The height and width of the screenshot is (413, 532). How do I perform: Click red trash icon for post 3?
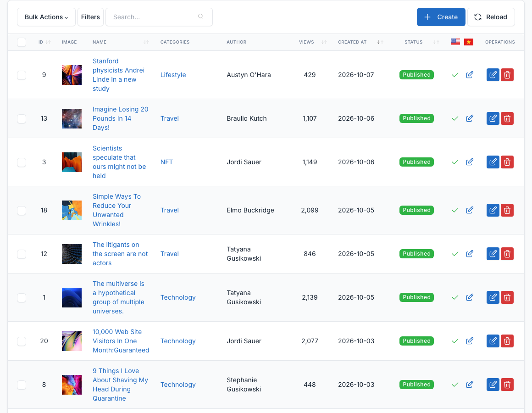click(507, 162)
